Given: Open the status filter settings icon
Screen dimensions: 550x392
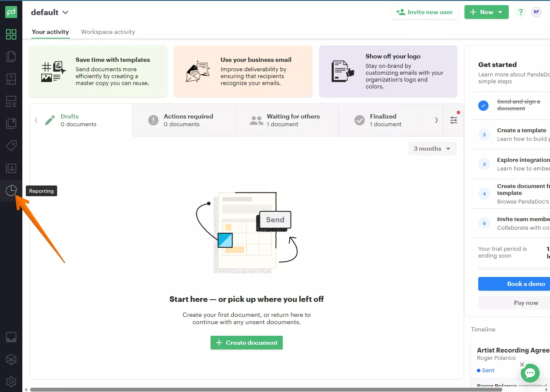Looking at the screenshot, I should (454, 120).
